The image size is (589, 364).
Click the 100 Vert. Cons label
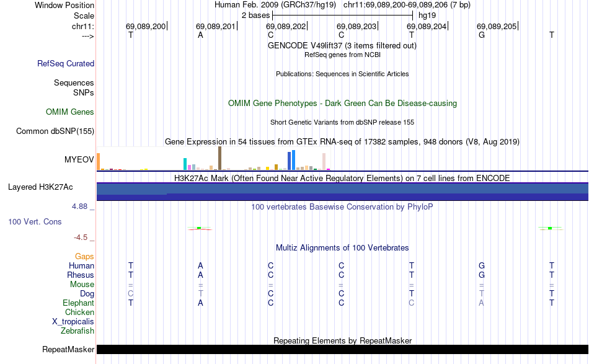[x=35, y=221]
